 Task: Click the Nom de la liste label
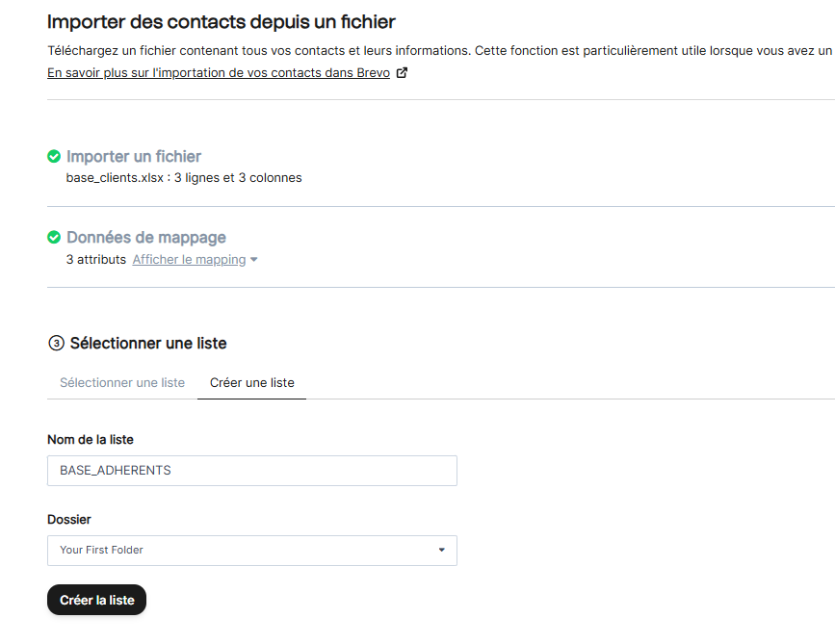pyautogui.click(x=91, y=439)
